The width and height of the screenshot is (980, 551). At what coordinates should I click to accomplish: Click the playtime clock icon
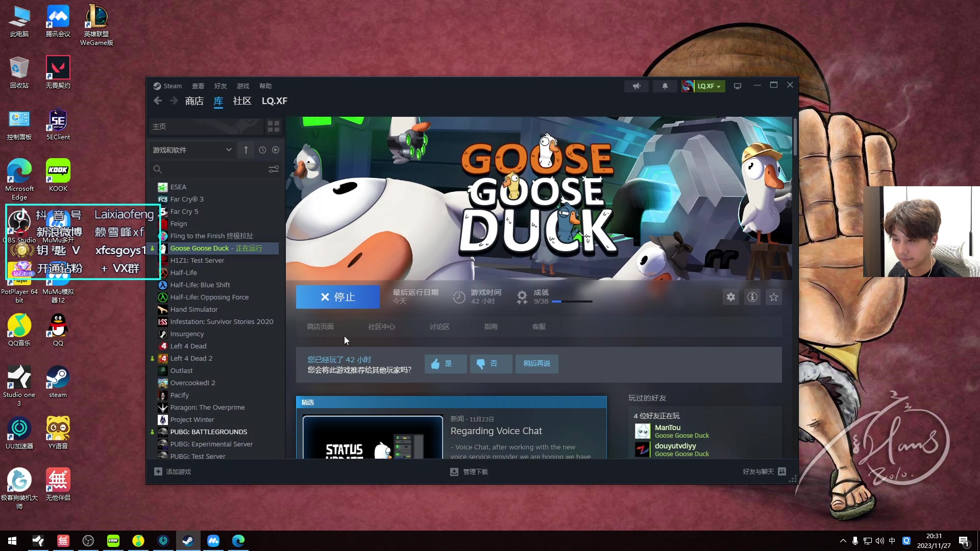[459, 297]
